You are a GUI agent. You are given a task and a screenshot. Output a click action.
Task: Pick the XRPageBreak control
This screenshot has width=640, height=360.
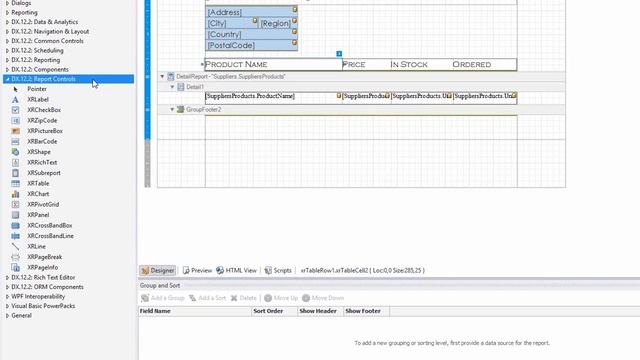pos(44,257)
